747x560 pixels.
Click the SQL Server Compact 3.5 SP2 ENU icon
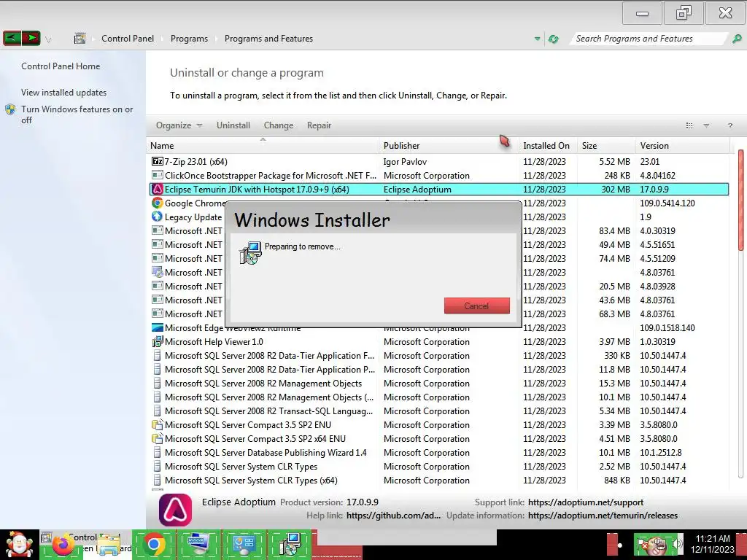click(x=158, y=425)
